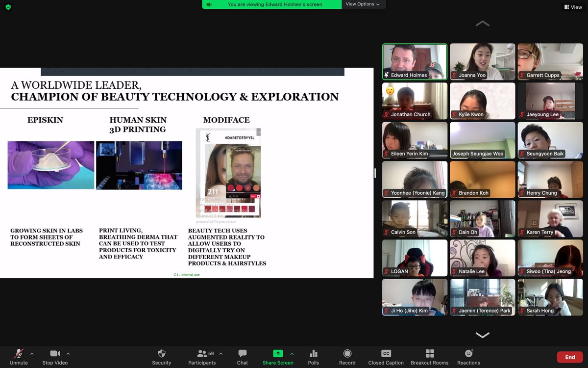Image resolution: width=588 pixels, height=368 pixels.
Task: Select Seungyoon Baik's video tile
Action: [x=550, y=140]
